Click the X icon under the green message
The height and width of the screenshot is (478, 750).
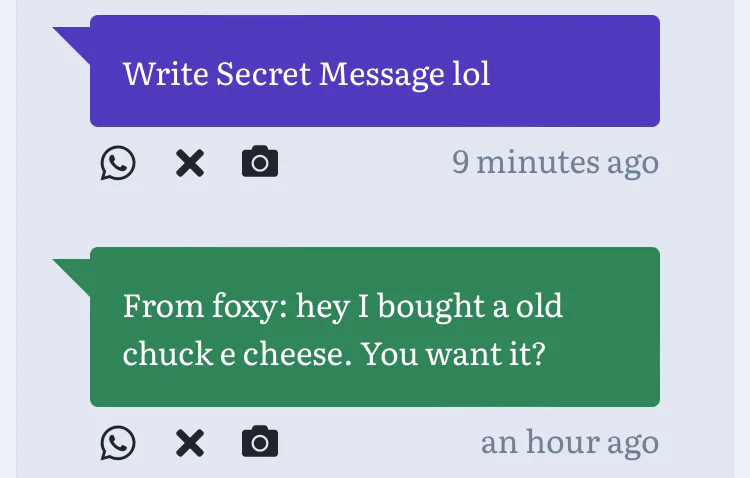coord(189,442)
